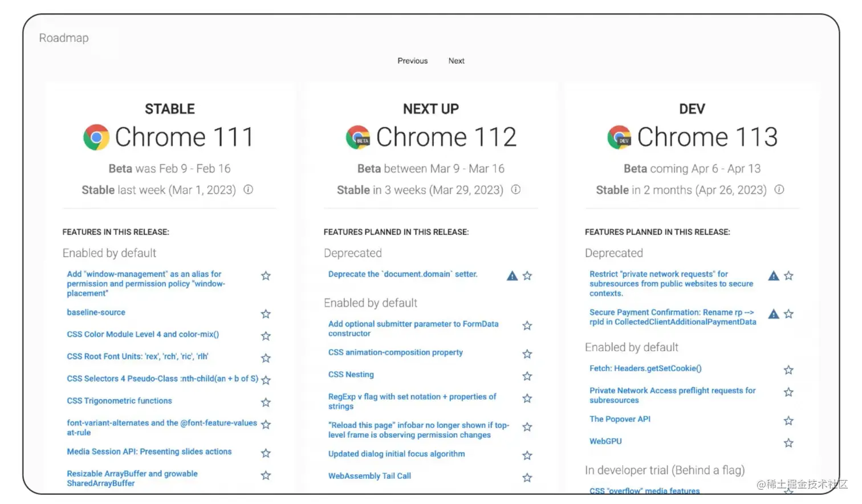
Task: Star the document.domain setter deprecation
Action: (x=527, y=276)
